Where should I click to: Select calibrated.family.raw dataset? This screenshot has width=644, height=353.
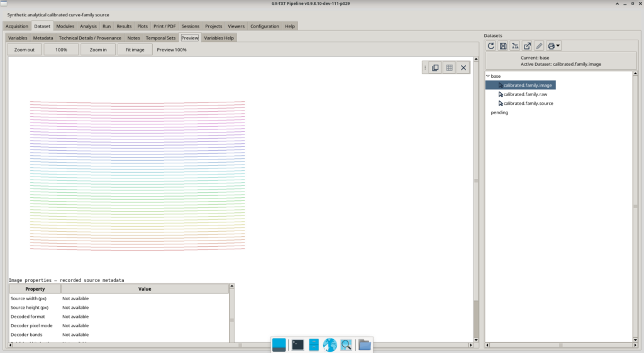click(525, 94)
